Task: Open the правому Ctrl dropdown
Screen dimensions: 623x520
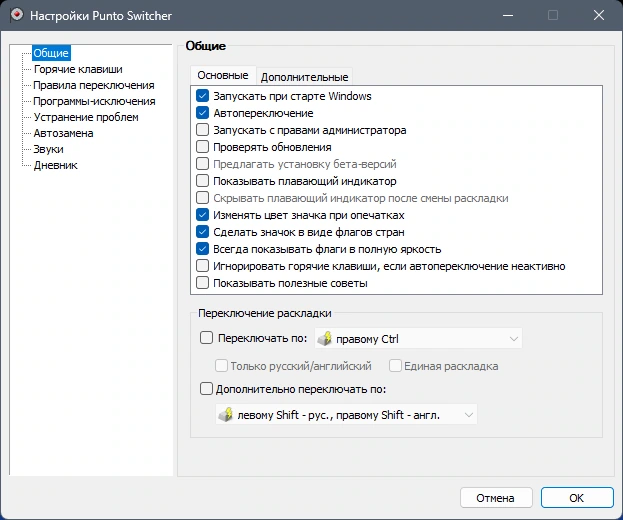Action: [x=418, y=338]
